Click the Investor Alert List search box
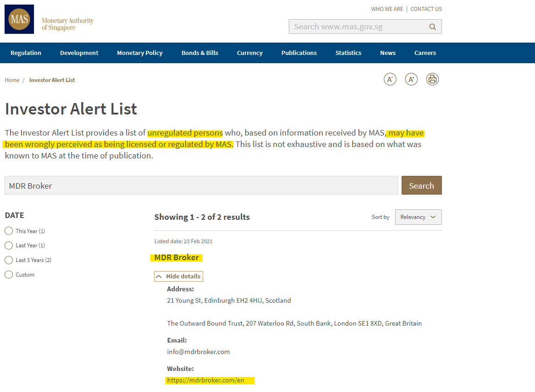This screenshot has height=392, width=535. pos(201,185)
